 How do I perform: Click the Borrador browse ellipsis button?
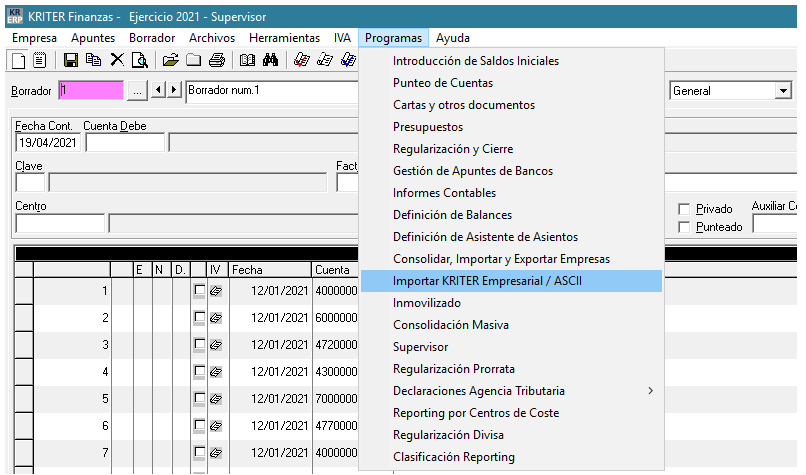138,91
